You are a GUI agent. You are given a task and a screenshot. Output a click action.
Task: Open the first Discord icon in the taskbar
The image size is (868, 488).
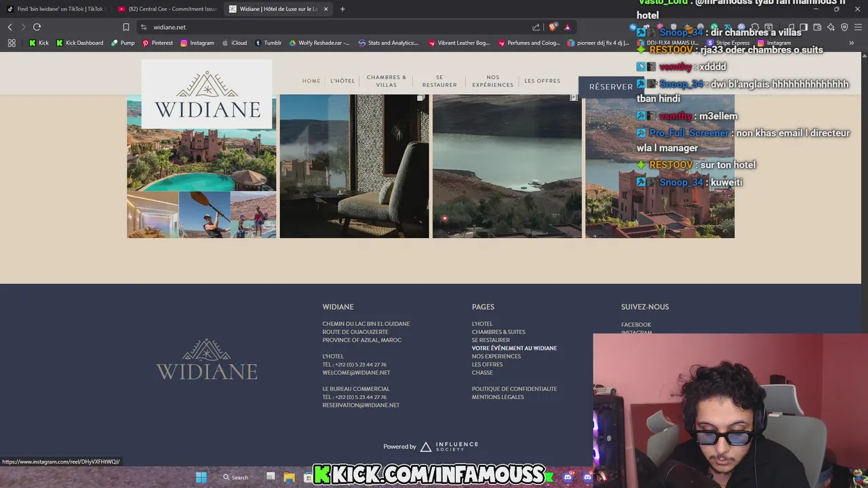(x=568, y=477)
